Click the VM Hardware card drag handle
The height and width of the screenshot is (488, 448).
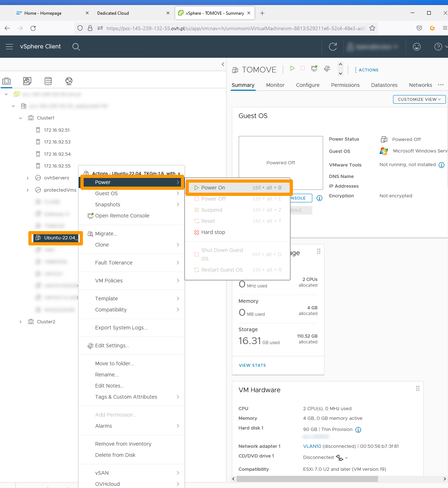pyautogui.click(x=418, y=388)
